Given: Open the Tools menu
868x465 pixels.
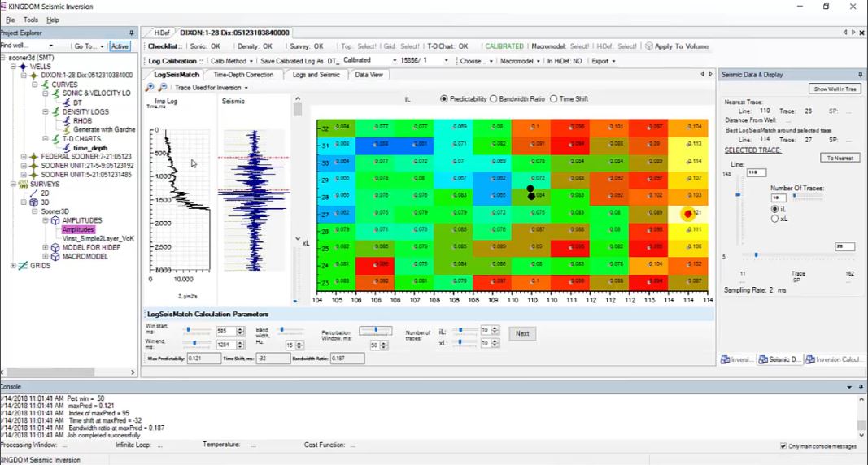Looking at the screenshot, I should click(x=31, y=20).
